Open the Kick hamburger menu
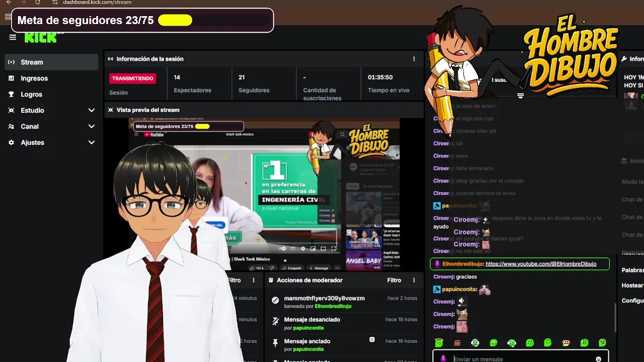The width and height of the screenshot is (644, 362). (13, 37)
